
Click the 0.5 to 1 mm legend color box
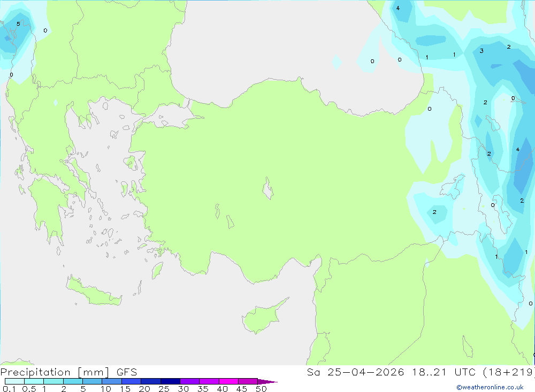(34, 381)
